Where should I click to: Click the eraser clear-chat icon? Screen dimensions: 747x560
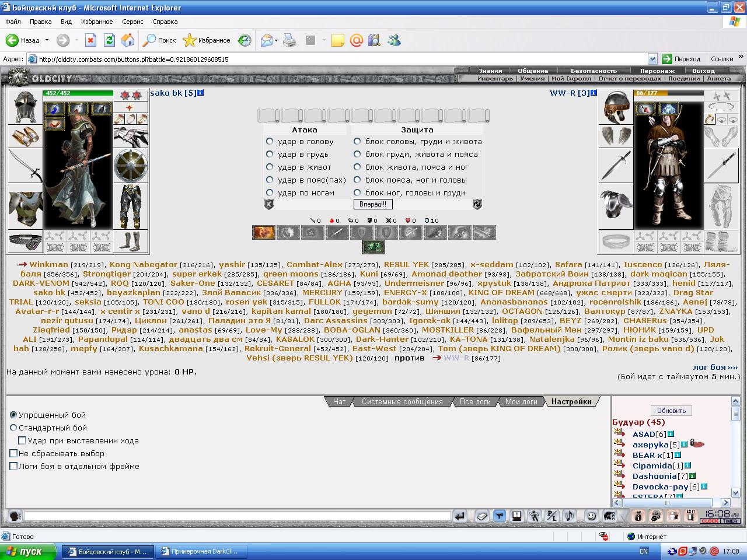pyautogui.click(x=482, y=516)
